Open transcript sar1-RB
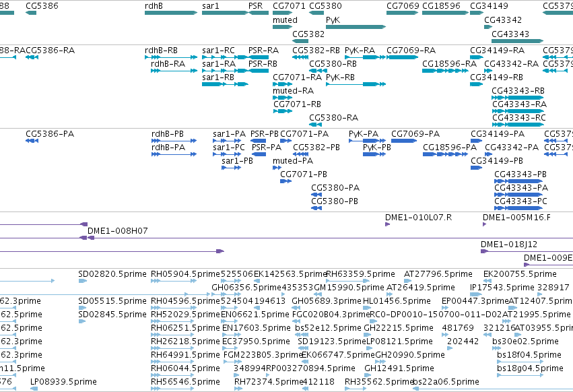 click(x=218, y=77)
